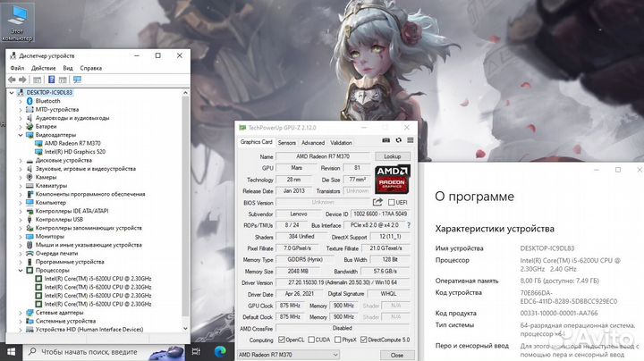644x361 pixels.
Task: Open the AMD Radeon R7 M370 GPU dropdown
Action: click(288, 355)
